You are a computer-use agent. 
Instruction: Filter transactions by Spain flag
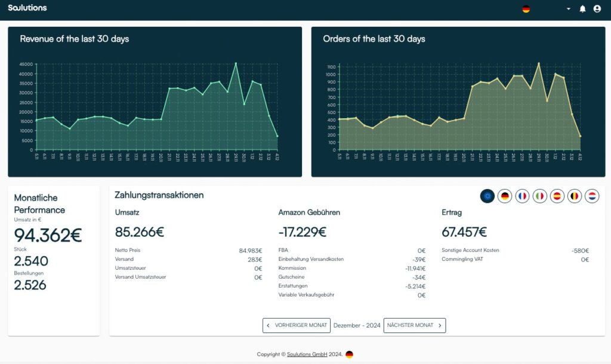point(557,196)
